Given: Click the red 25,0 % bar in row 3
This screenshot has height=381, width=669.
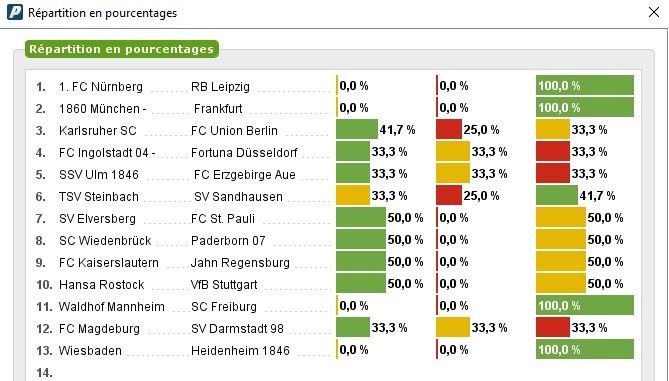Looking at the screenshot, I should point(449,129).
